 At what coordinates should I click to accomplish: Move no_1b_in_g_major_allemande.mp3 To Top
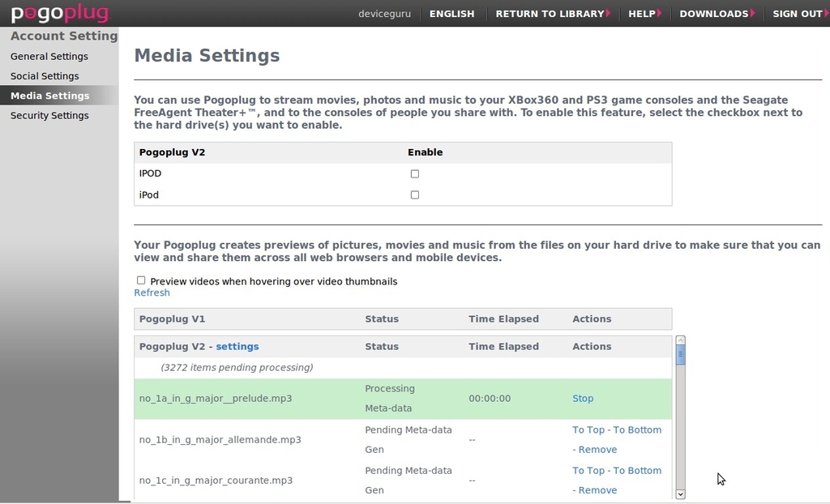click(x=588, y=430)
